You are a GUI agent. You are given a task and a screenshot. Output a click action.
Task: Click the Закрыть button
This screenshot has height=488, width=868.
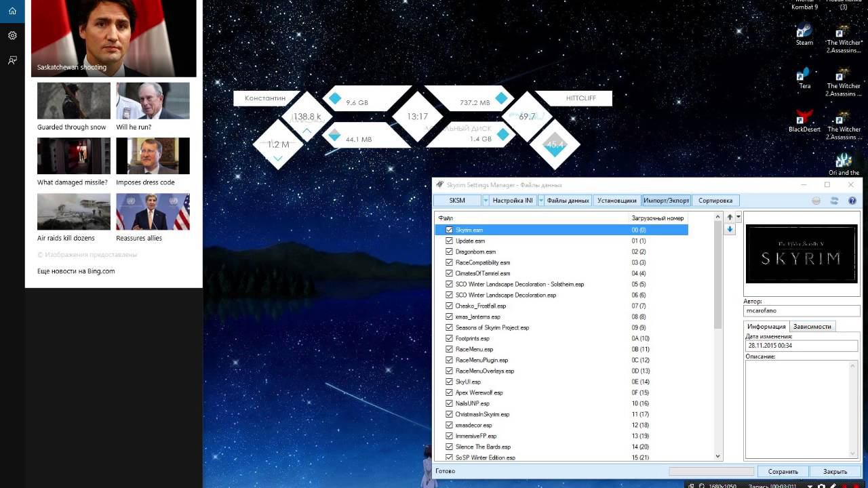[835, 471]
